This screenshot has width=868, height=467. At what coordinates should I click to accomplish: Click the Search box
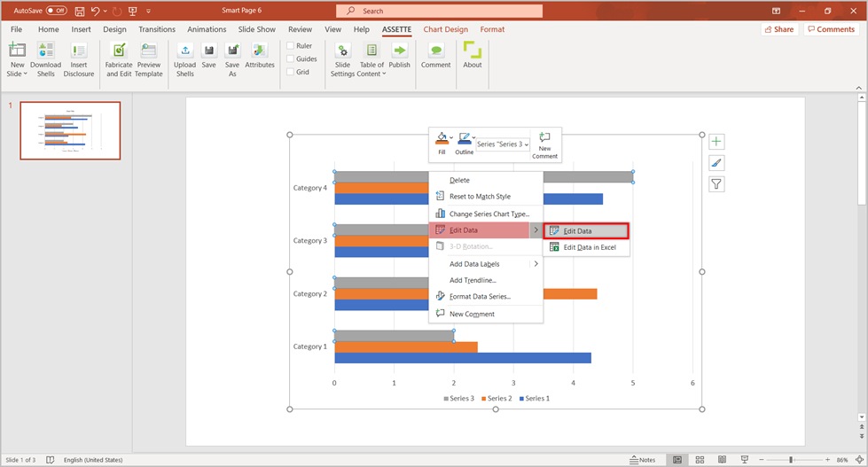[439, 11]
